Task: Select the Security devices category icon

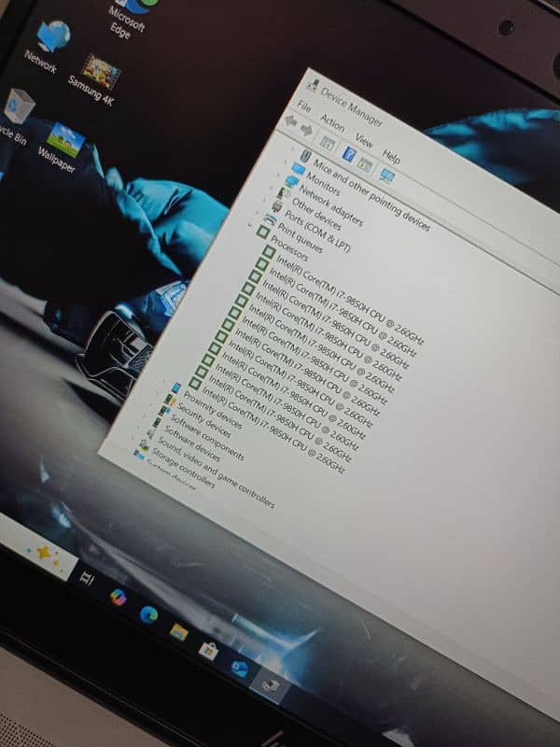Action: [169, 400]
